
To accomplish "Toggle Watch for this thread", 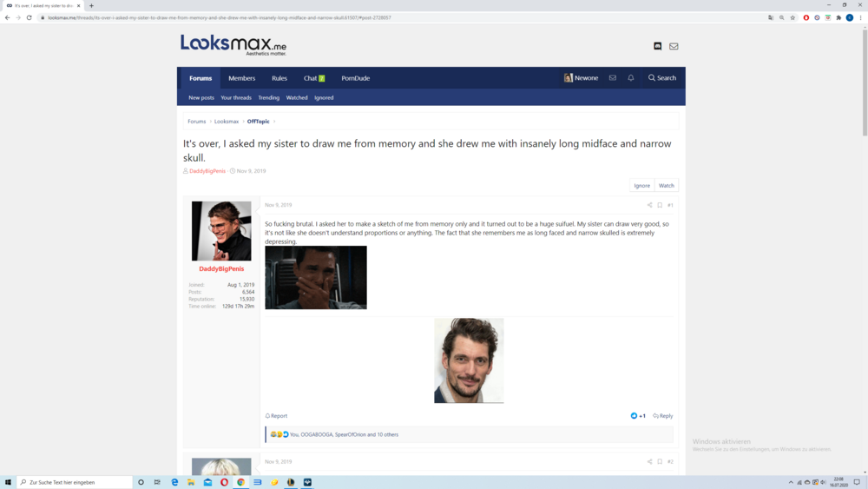I will (666, 185).
